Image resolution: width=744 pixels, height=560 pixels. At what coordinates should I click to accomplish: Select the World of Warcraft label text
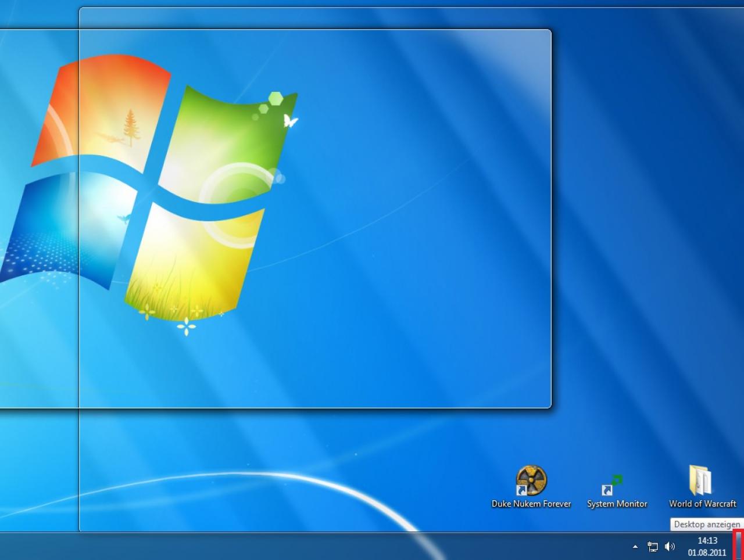pos(702,504)
